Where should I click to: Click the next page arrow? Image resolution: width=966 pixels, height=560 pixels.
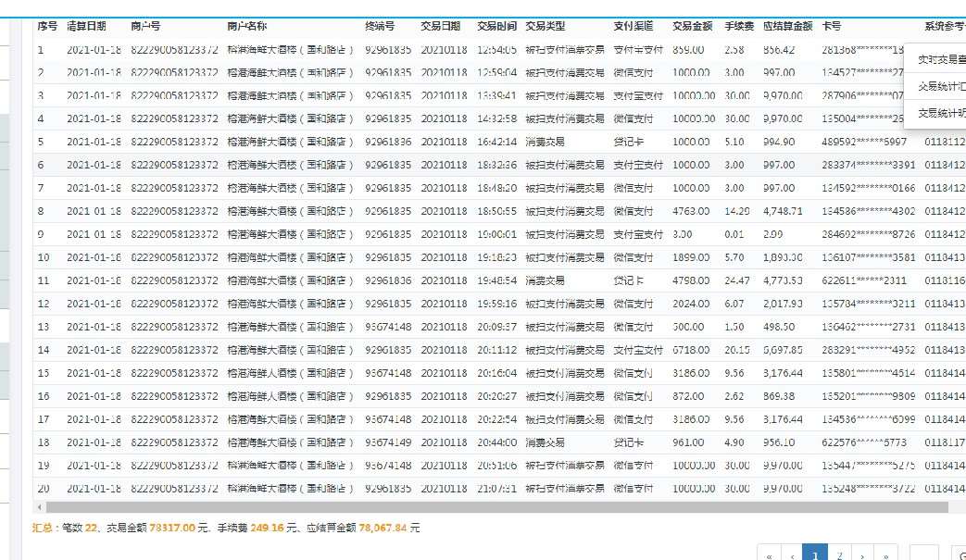pos(862,555)
